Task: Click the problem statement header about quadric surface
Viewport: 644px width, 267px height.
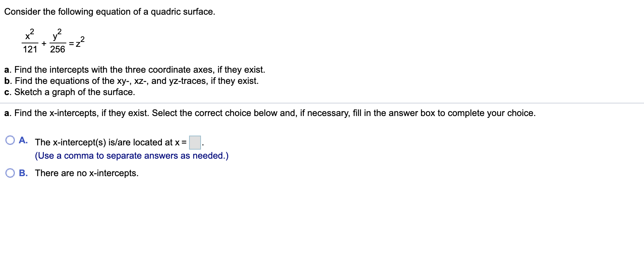Action: coord(110,12)
